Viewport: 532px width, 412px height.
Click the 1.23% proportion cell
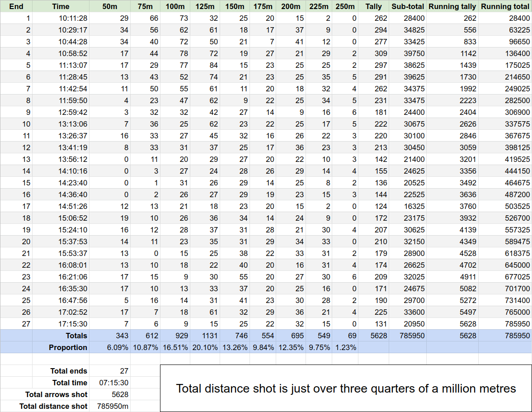coord(345,347)
